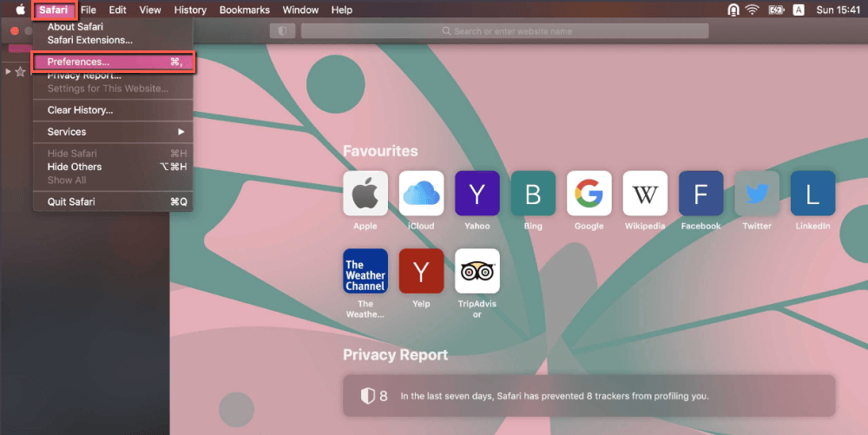
Task: Open the History menu
Action: click(190, 10)
